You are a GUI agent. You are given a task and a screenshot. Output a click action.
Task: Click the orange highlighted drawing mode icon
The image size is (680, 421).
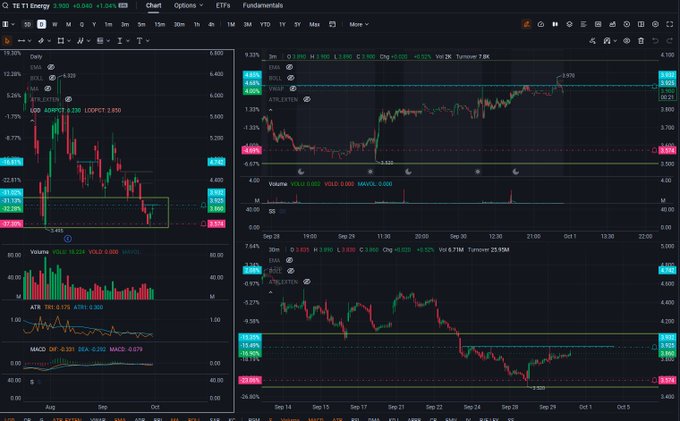[x=526, y=25]
